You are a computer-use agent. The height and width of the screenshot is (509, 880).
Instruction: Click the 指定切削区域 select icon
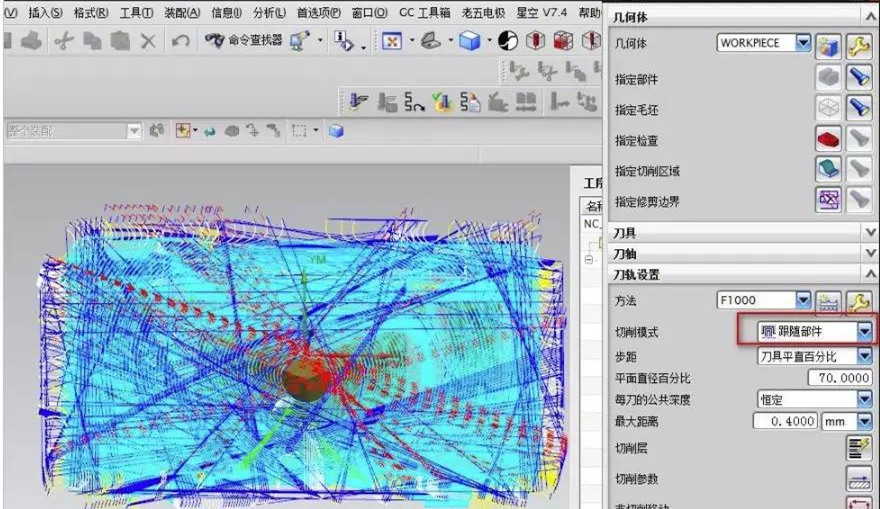coord(828,171)
